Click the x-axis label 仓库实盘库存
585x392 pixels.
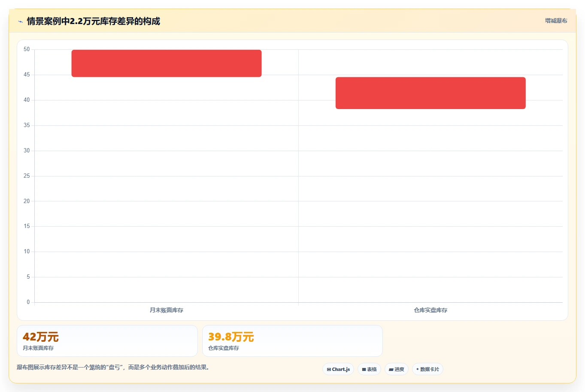tap(430, 310)
